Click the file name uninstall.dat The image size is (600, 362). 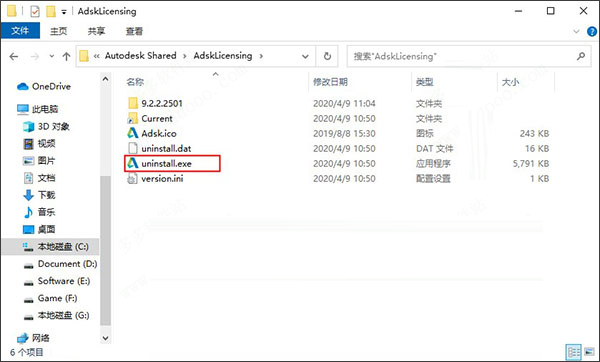166,148
